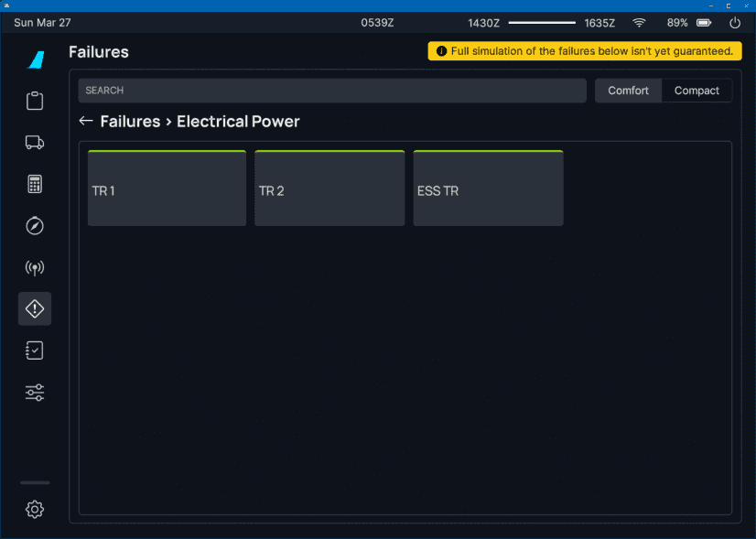Open the Performance calculator icon
This screenshot has width=756, height=539.
35,184
